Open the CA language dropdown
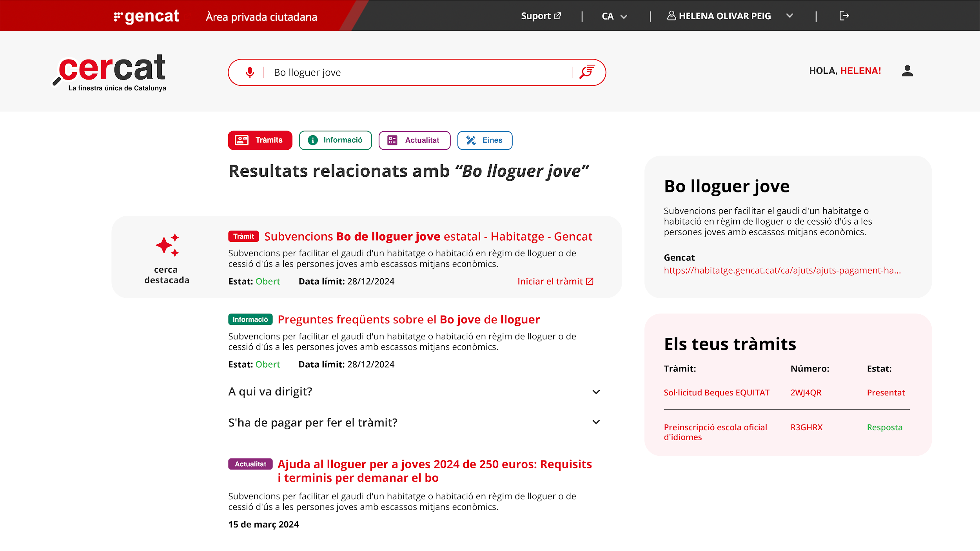The height and width of the screenshot is (551, 980). (615, 16)
